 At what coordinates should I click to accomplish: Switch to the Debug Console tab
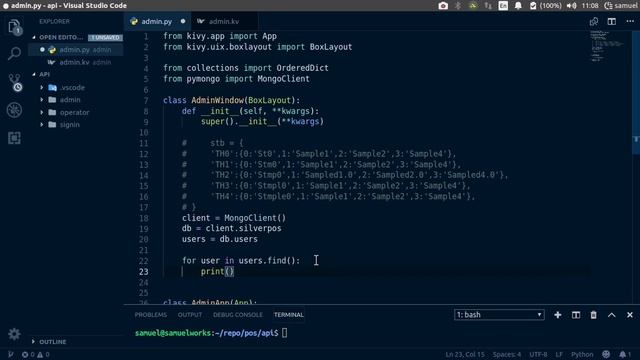(238, 315)
